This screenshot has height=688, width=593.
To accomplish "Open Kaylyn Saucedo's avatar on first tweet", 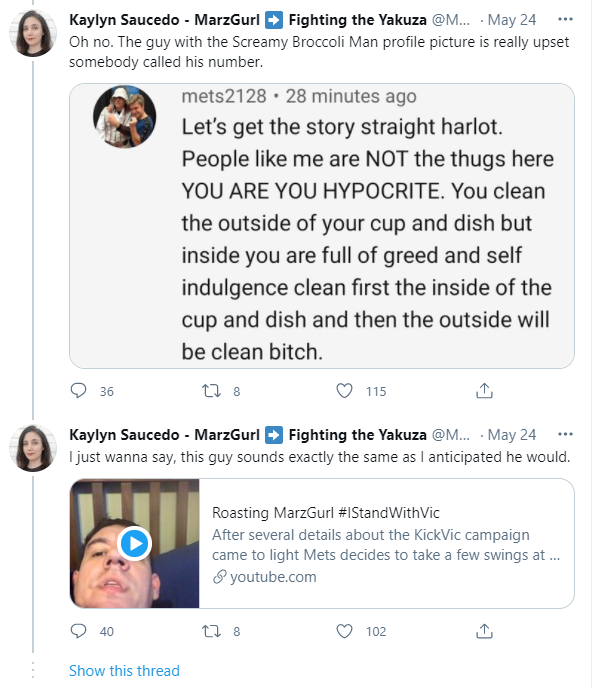I will [x=33, y=33].
